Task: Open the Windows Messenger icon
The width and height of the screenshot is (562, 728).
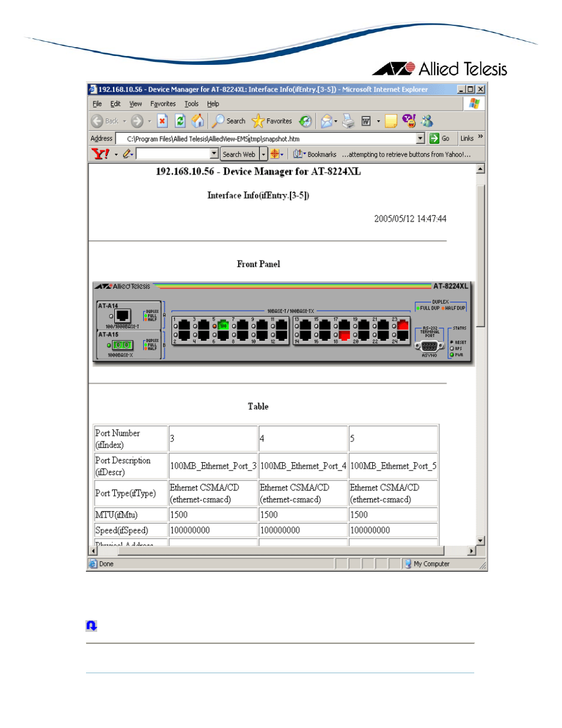Action: [427, 121]
